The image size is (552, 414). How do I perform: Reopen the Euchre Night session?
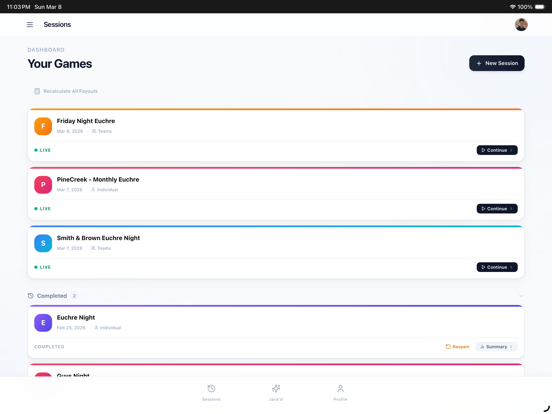(457, 347)
